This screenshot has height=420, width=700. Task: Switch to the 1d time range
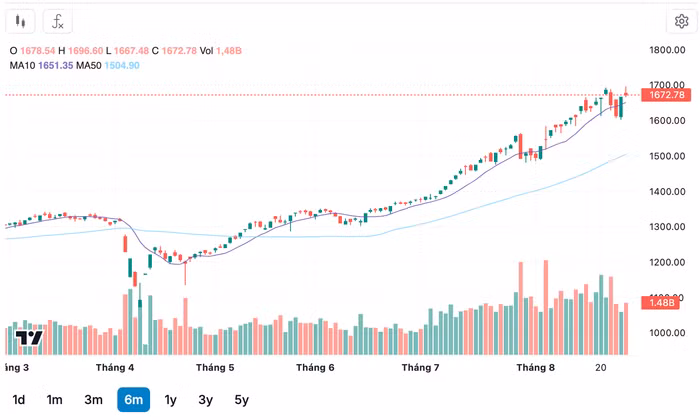(x=18, y=400)
